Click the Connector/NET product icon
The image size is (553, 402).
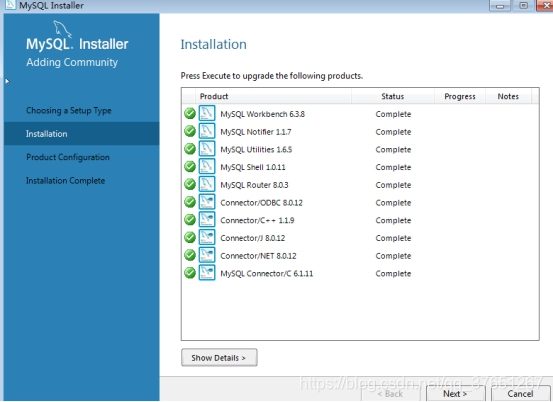[207, 255]
